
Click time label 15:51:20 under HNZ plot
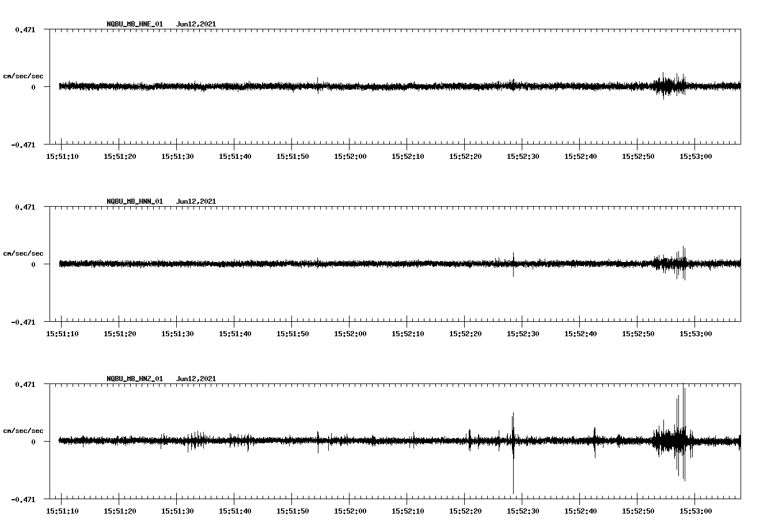pyautogui.click(x=120, y=511)
